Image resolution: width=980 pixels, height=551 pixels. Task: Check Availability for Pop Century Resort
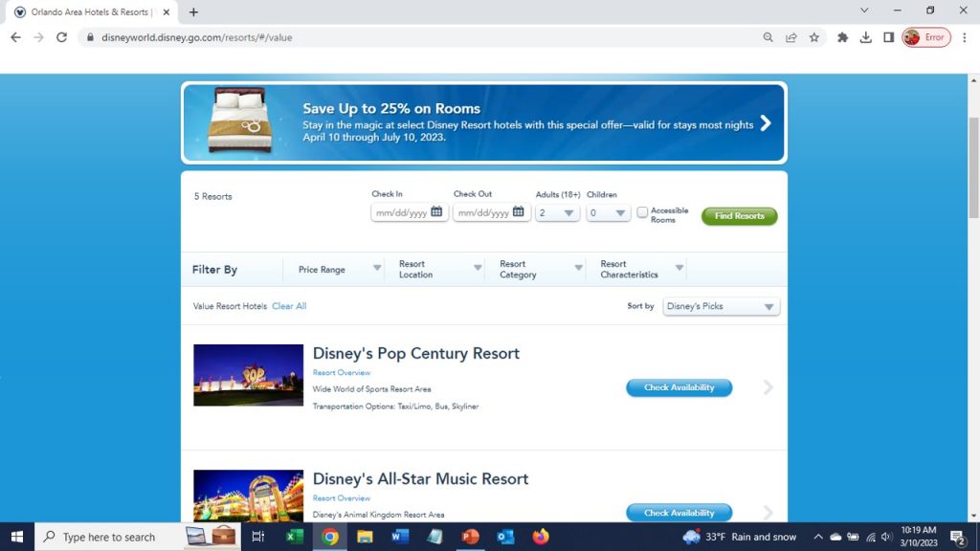point(679,387)
